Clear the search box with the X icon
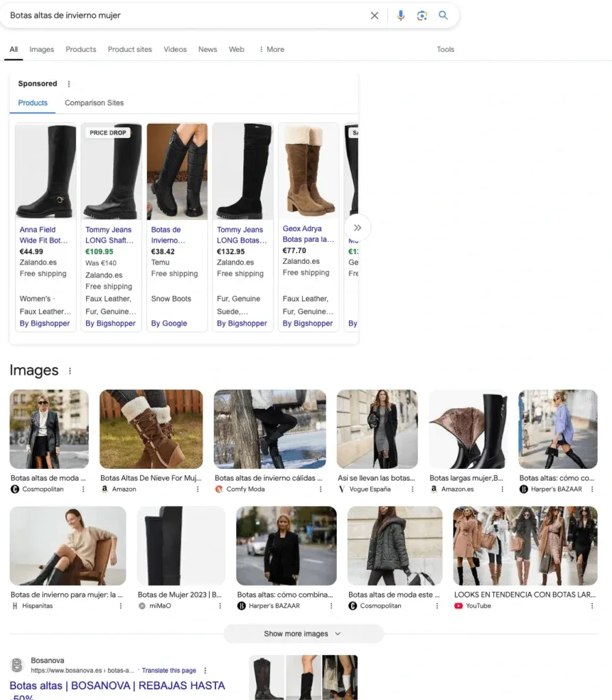 click(x=375, y=16)
